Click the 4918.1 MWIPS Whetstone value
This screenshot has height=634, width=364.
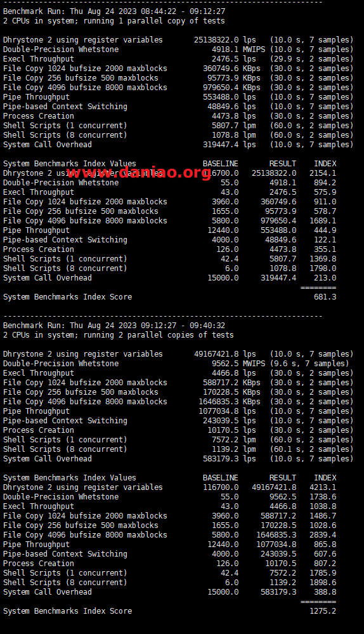[x=238, y=50]
